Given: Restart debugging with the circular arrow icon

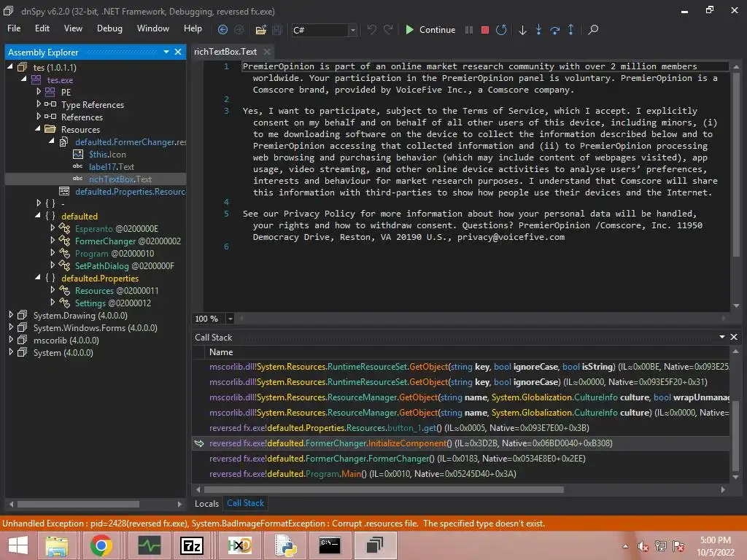Looking at the screenshot, I should point(501,29).
